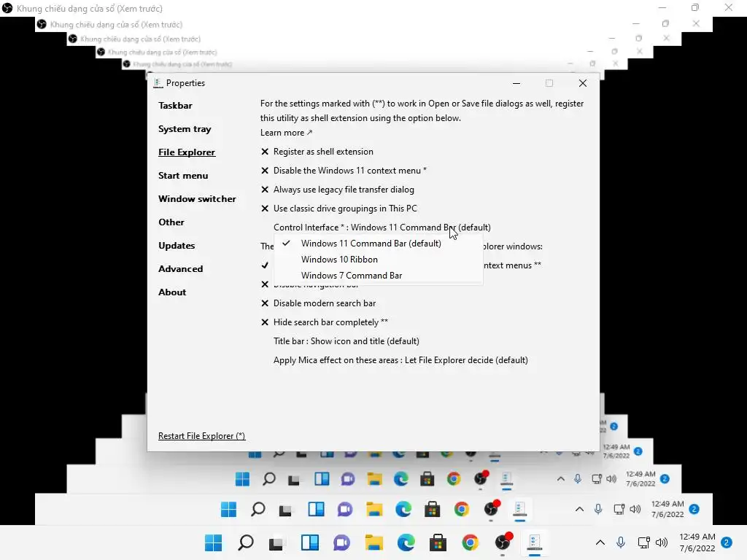This screenshot has width=747, height=560.
Task: Select the File Explorer section
Action: 187,152
